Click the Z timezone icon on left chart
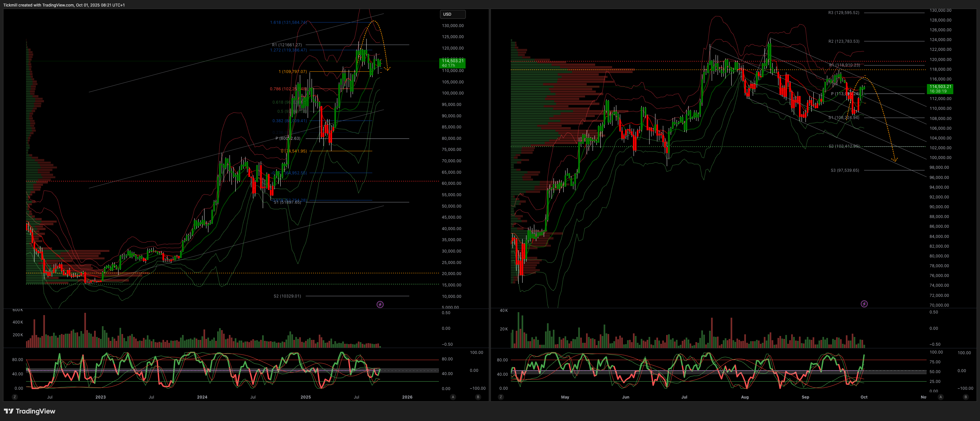 coord(14,397)
